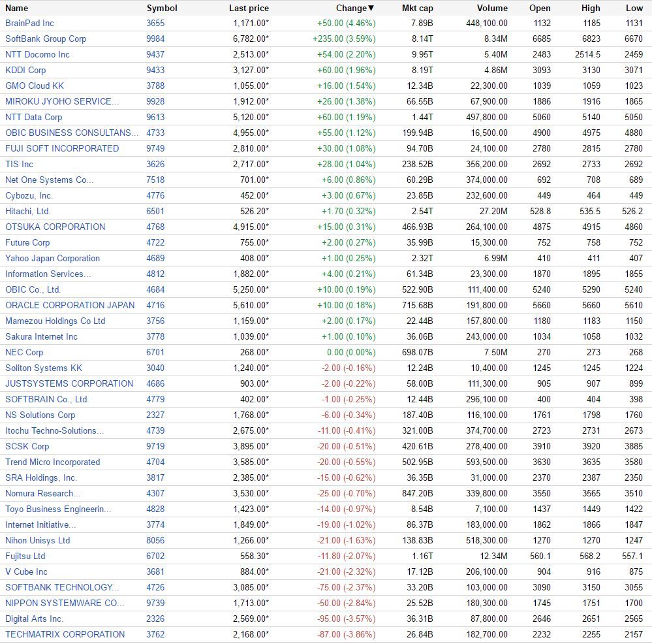
Task: Open V Cube Inc link
Action: click(x=26, y=572)
